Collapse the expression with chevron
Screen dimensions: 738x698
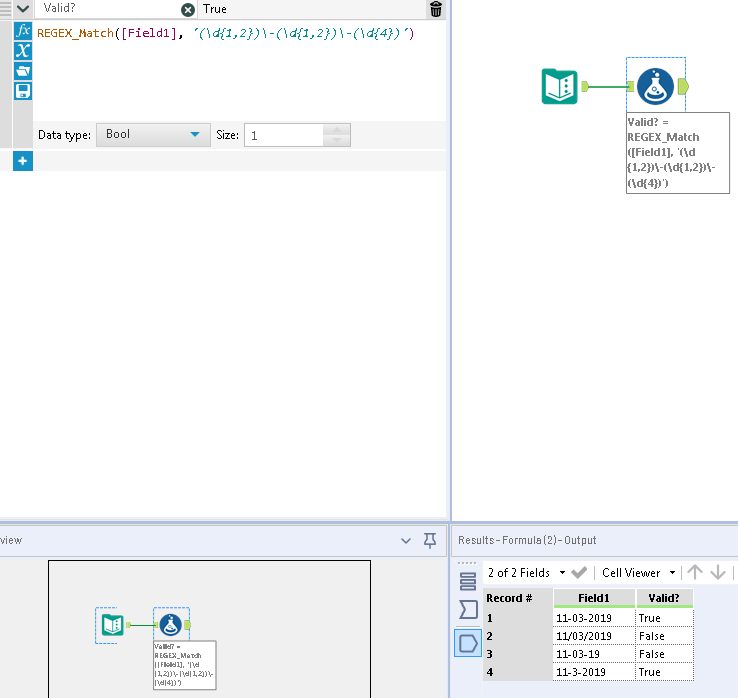click(x=23, y=8)
